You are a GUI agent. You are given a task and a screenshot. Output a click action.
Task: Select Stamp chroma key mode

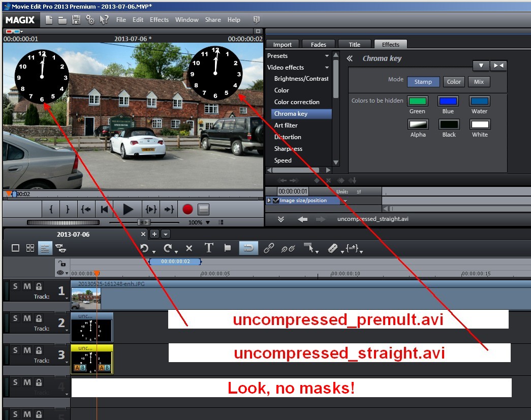[x=423, y=82]
